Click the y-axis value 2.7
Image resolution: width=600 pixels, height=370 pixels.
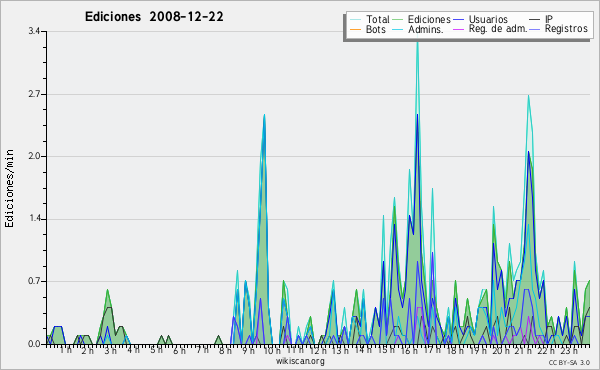34,94
